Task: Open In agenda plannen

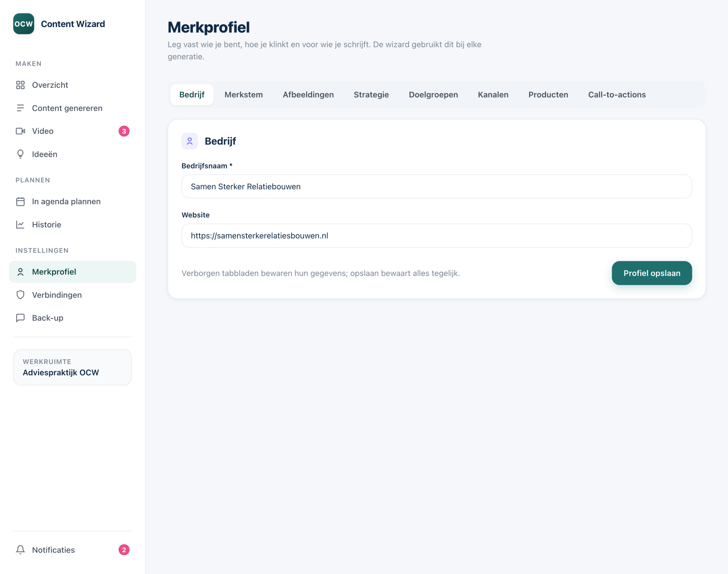Action: (x=73, y=202)
